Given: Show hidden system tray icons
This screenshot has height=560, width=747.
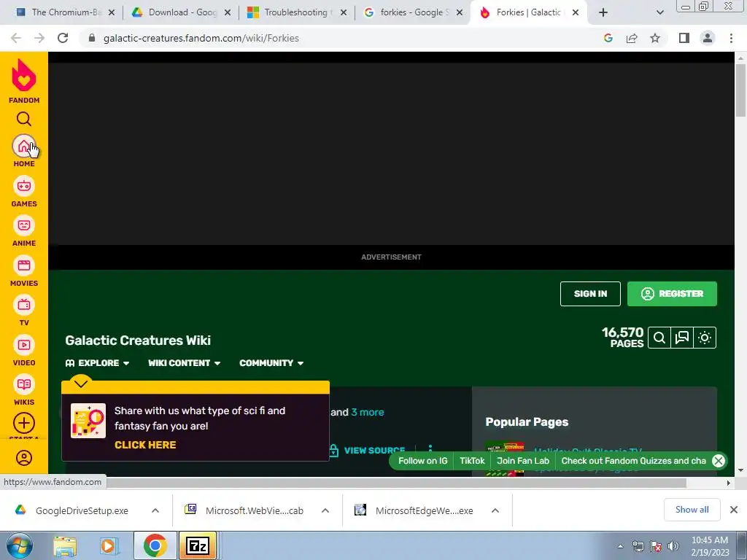Looking at the screenshot, I should click(620, 546).
